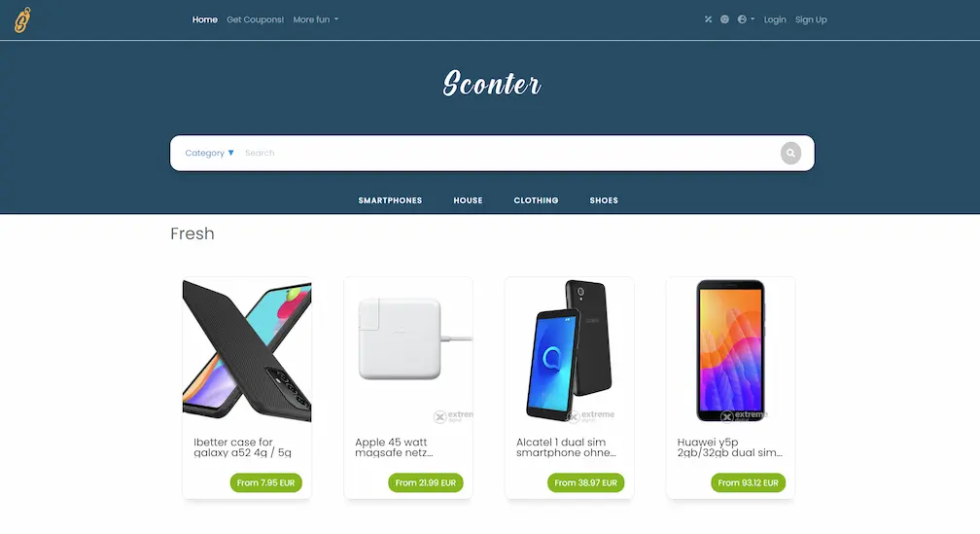
Task: Select the HOUSE category tab
Action: point(469,200)
